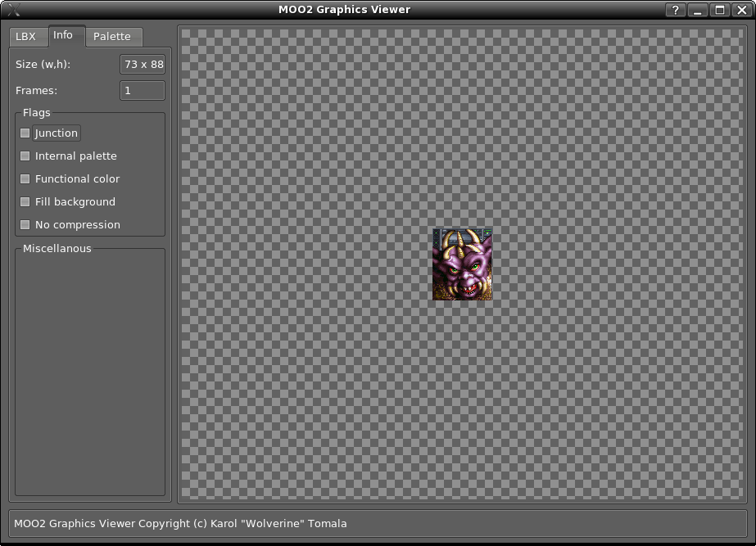Viewport: 756px width, 546px height.
Task: Toggle the No compression checkbox
Action: [25, 224]
